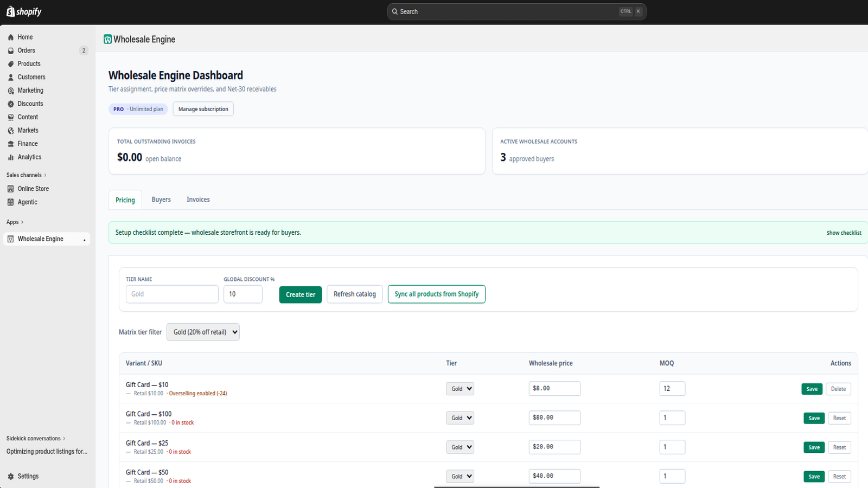Image resolution: width=868 pixels, height=488 pixels.
Task: Reset the Gift Card — $100 row
Action: 840,418
